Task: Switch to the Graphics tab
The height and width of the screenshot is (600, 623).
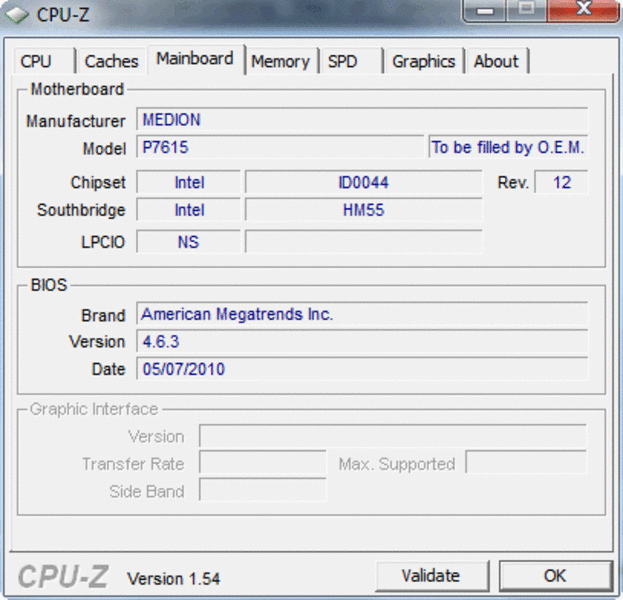Action: coord(424,61)
